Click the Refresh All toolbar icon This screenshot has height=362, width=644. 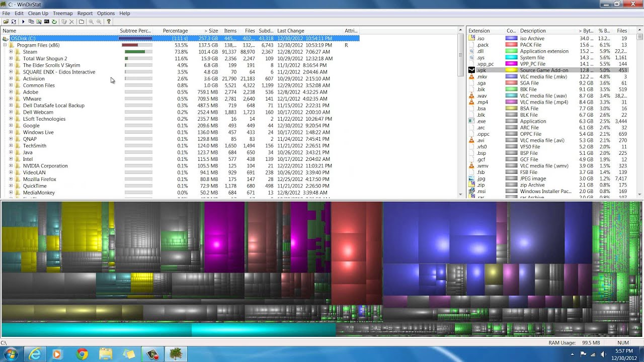(x=14, y=22)
